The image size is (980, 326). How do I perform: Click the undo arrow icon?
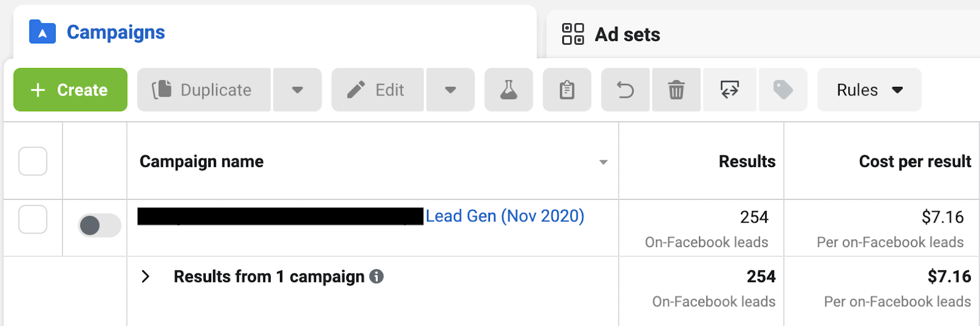pyautogui.click(x=625, y=90)
